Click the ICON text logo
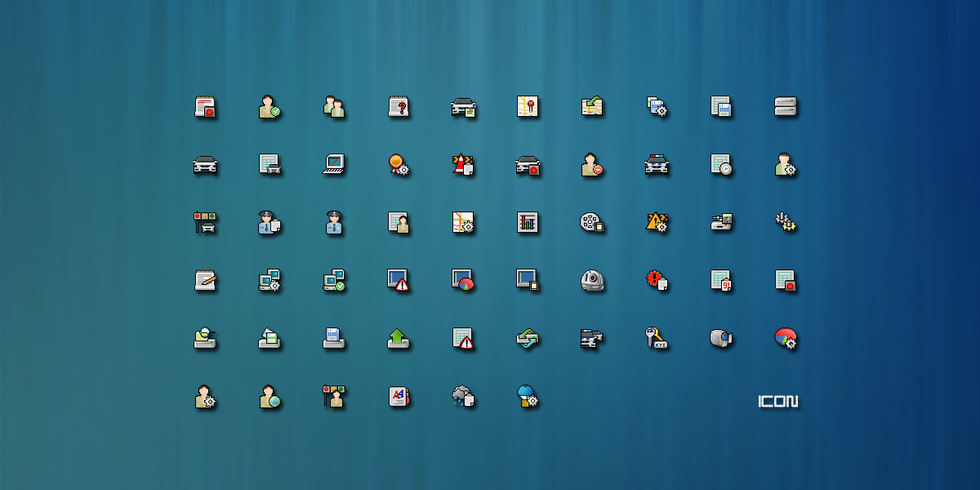This screenshot has width=980, height=490. (777, 402)
